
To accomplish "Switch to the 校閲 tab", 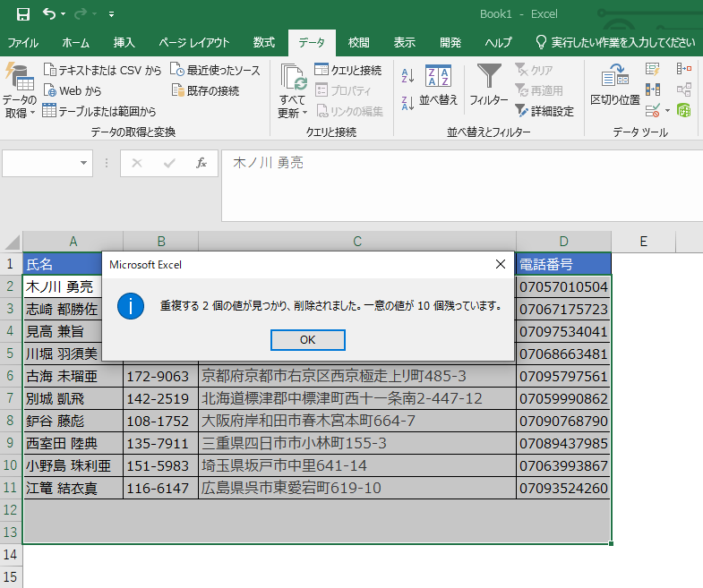I will (x=359, y=43).
